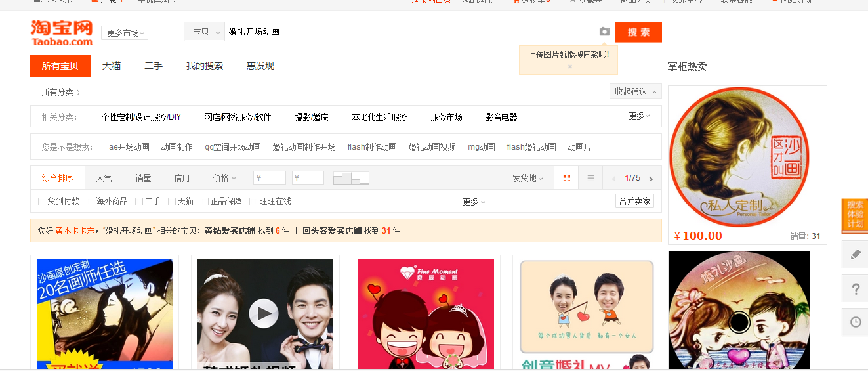The image size is (868, 371).
Task: Open the 宝贝 search type dropdown
Action: coord(205,32)
